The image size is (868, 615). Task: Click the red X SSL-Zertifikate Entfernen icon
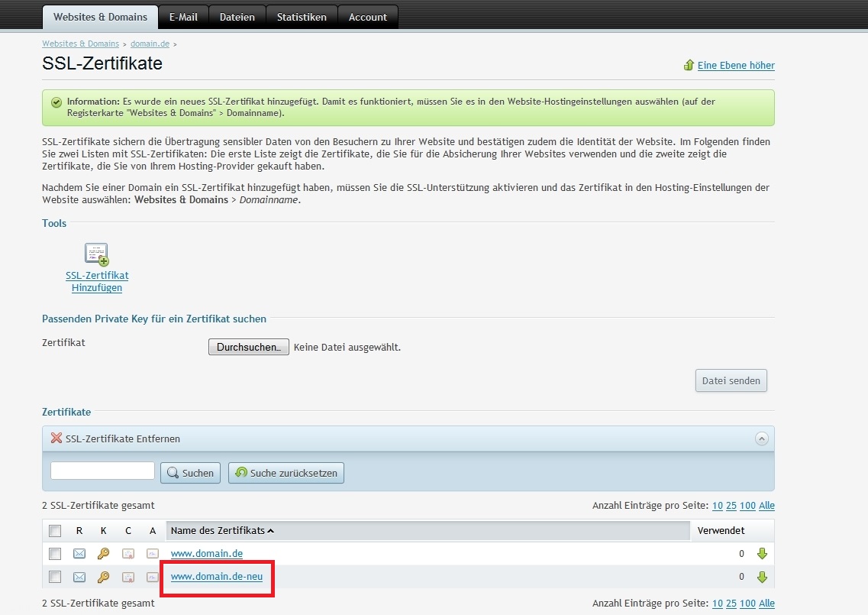pos(56,439)
